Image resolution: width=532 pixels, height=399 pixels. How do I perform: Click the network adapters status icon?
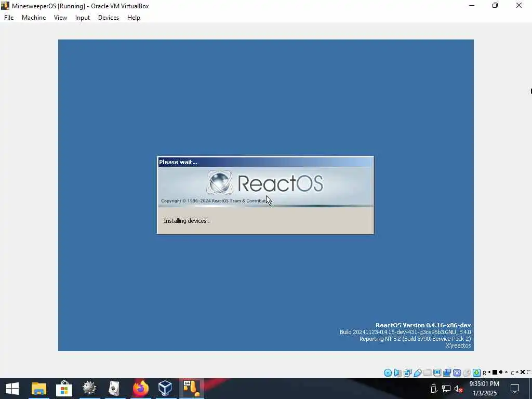point(407,373)
